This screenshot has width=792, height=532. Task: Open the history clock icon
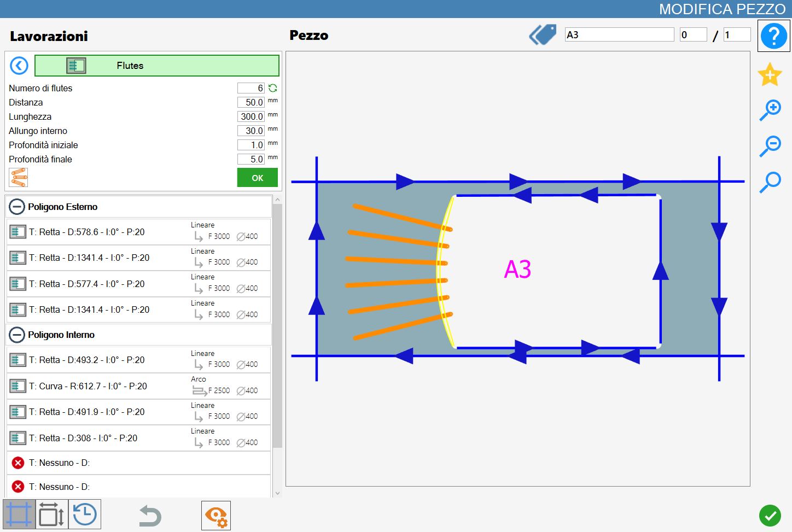[x=85, y=515]
